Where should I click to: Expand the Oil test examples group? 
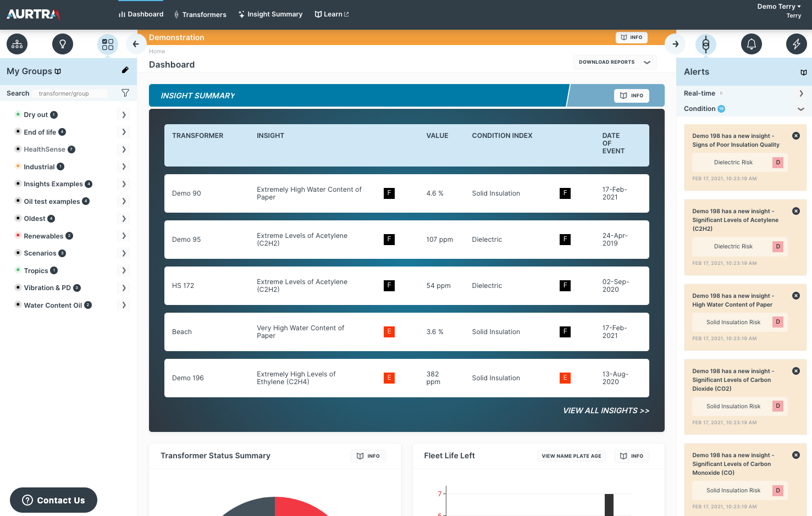pyautogui.click(x=124, y=201)
